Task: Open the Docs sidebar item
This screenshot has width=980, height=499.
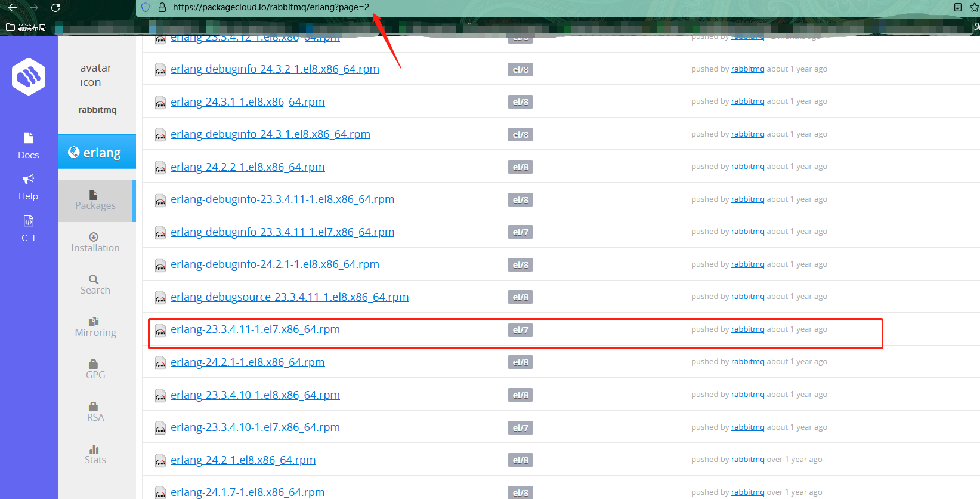Action: [28, 146]
